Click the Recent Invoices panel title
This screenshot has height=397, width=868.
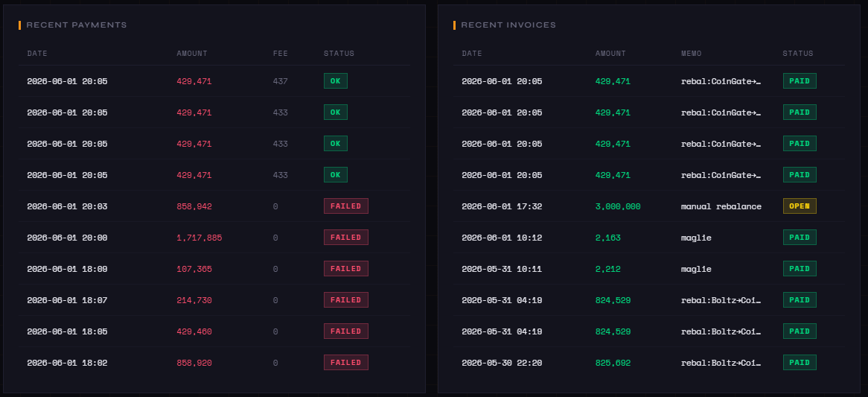tap(508, 25)
